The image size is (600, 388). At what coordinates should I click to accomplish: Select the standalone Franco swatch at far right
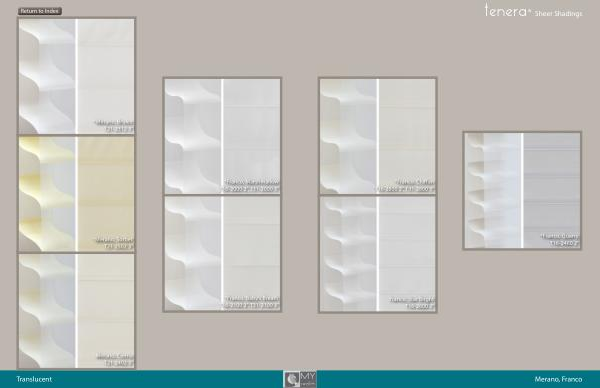(x=522, y=191)
